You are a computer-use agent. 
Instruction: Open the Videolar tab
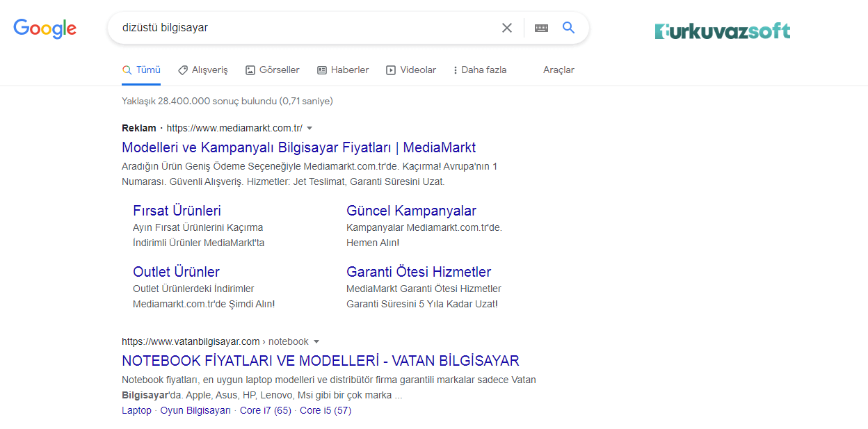(x=411, y=70)
